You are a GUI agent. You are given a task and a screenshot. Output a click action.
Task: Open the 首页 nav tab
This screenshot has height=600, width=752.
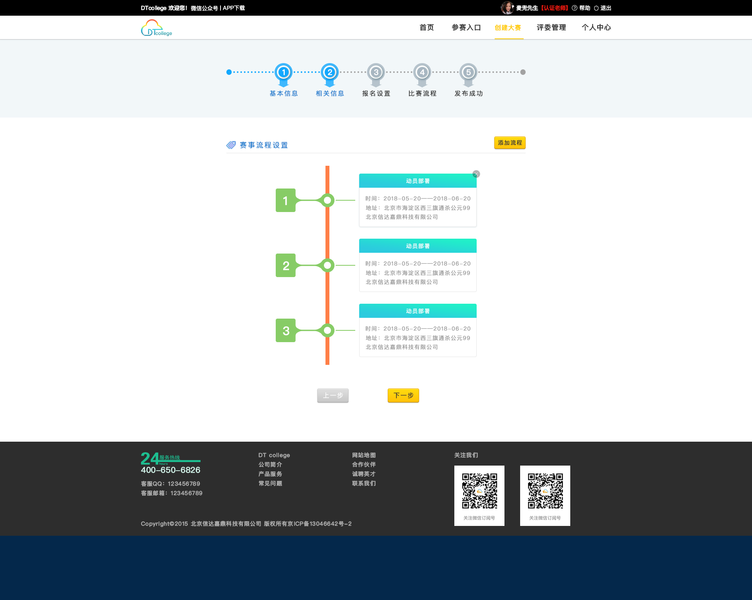tap(426, 28)
